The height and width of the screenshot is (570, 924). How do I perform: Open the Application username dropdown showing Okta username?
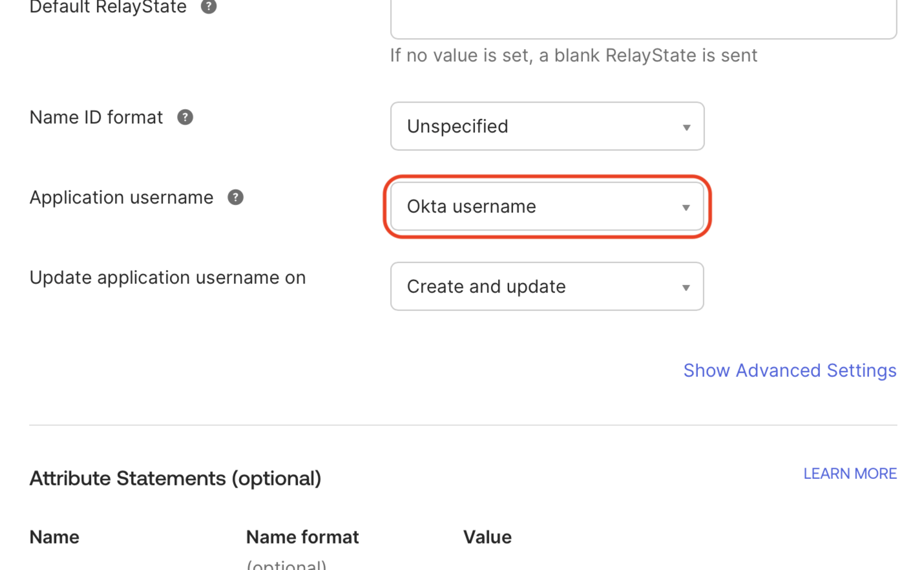[x=547, y=207]
